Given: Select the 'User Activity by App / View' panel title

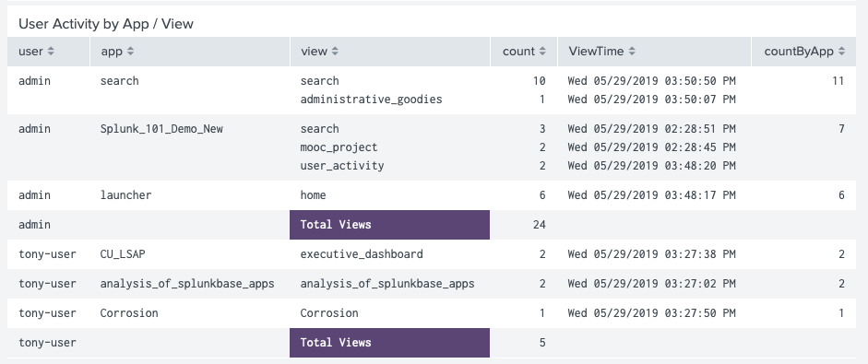Looking at the screenshot, I should click(106, 24).
